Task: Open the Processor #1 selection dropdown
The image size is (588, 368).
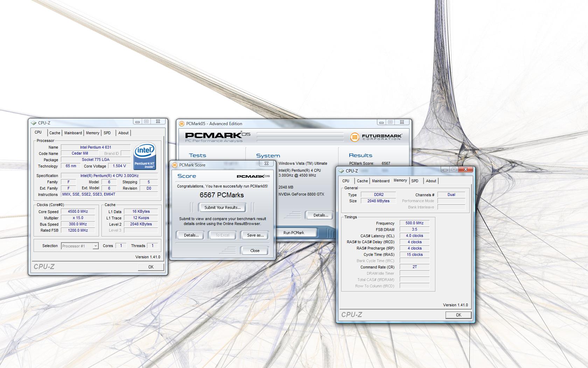Action: pyautogui.click(x=96, y=246)
